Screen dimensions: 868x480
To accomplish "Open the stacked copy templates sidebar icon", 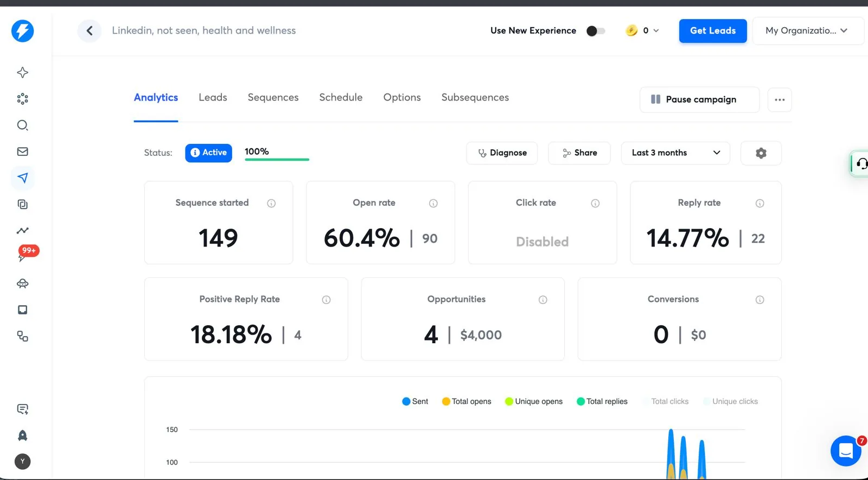I will click(x=22, y=204).
